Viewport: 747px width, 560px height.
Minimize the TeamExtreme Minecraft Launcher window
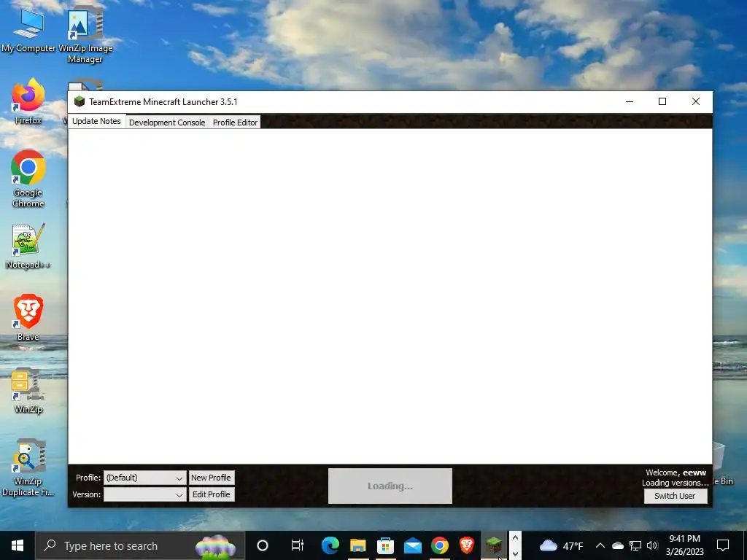click(630, 101)
